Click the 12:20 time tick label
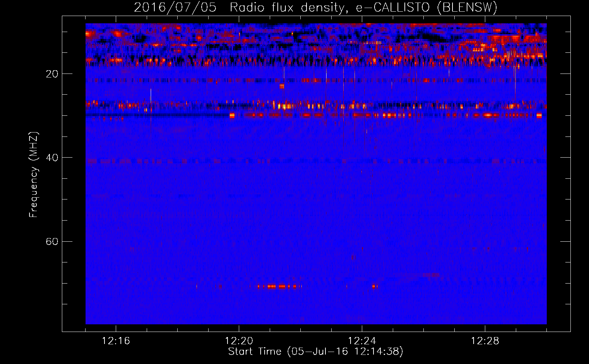The width and height of the screenshot is (589, 364). 239,341
